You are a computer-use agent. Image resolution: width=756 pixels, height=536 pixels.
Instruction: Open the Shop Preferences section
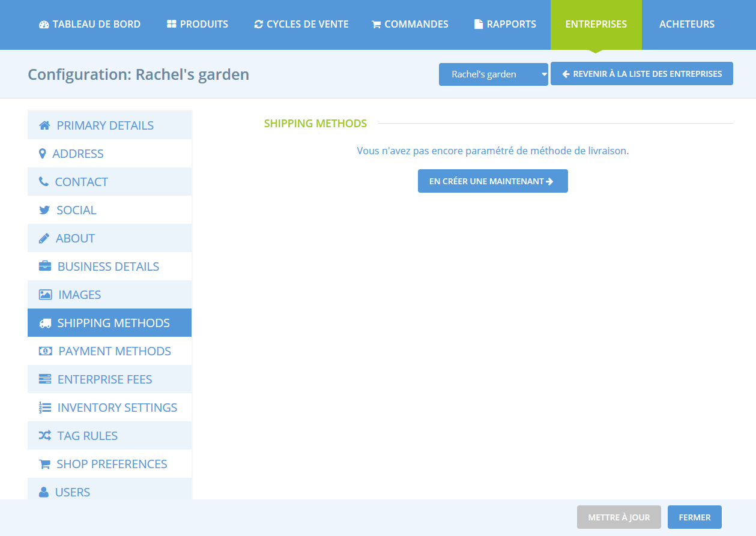[x=110, y=464]
